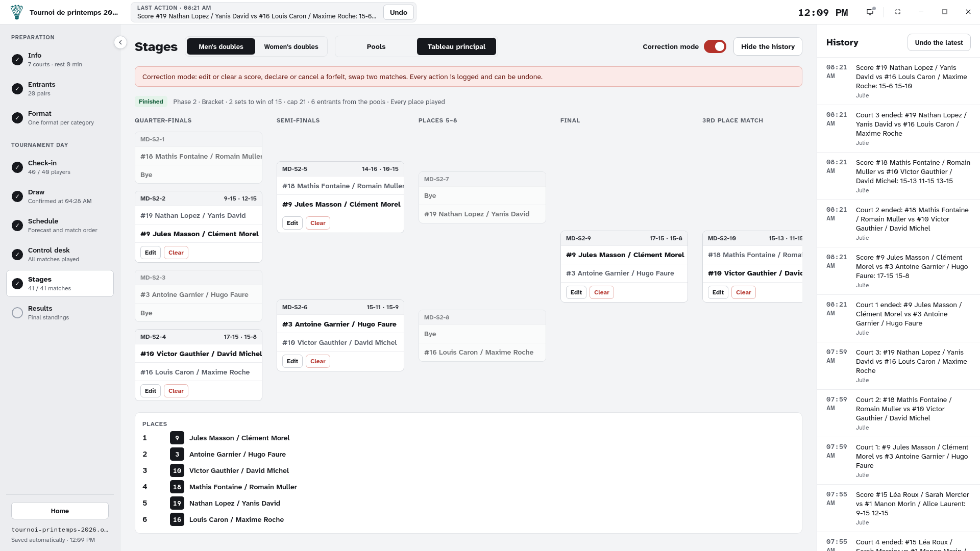The image size is (980, 551).
Task: Select the top 08:21 AM score history entry
Action: 898,81
